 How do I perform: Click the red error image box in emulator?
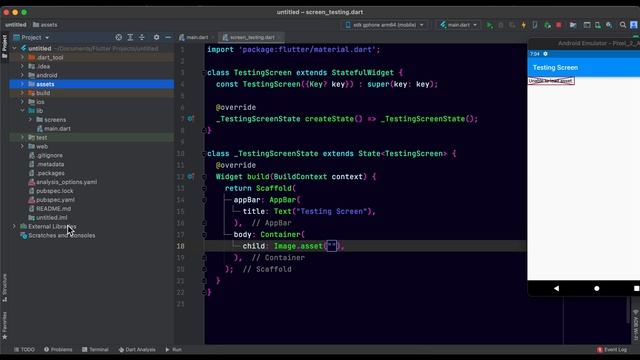[551, 81]
